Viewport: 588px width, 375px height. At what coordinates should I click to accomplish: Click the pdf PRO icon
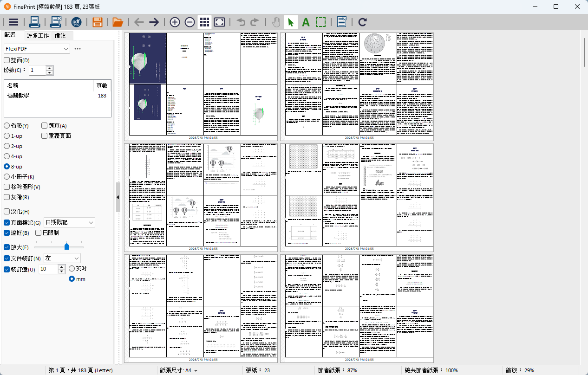pos(76,22)
